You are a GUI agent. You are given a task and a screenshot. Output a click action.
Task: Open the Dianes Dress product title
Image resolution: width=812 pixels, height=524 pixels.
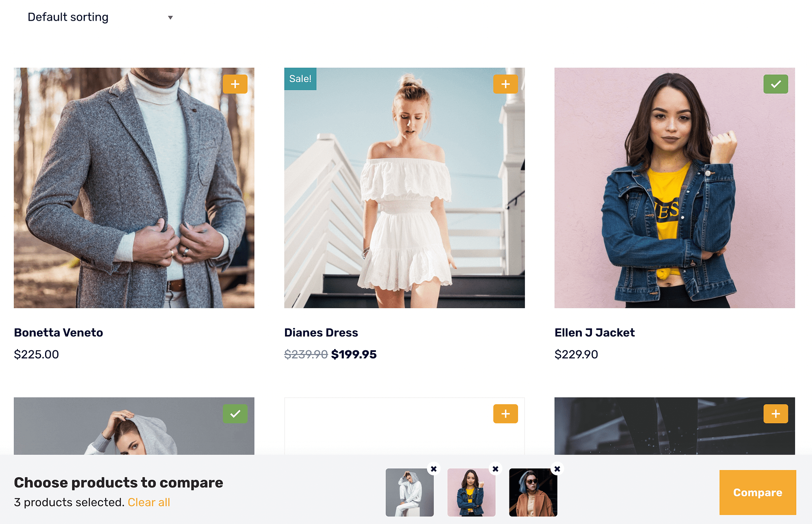click(x=321, y=332)
